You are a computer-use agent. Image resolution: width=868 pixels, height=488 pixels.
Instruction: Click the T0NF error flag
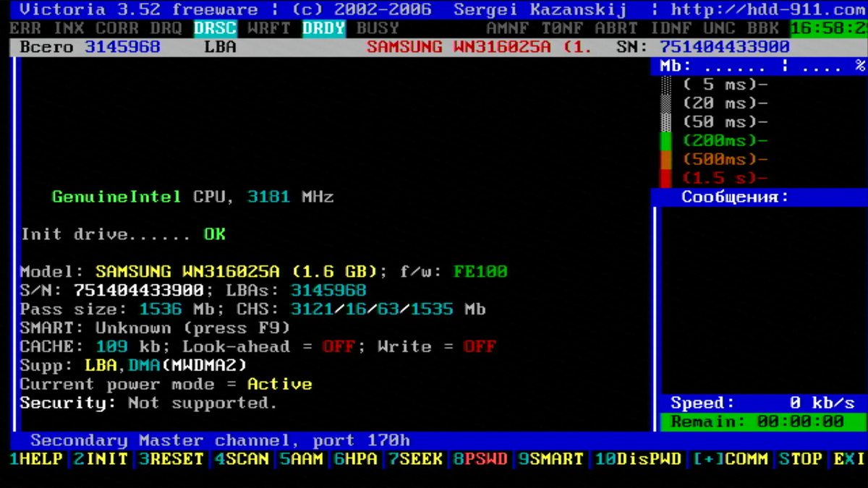pyautogui.click(x=563, y=29)
